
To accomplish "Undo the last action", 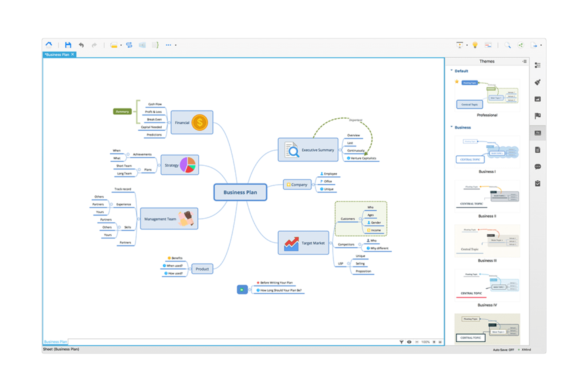I will 81,45.
